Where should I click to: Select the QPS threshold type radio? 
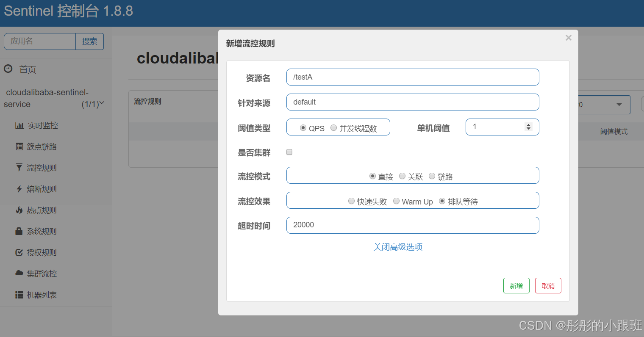[x=303, y=128]
